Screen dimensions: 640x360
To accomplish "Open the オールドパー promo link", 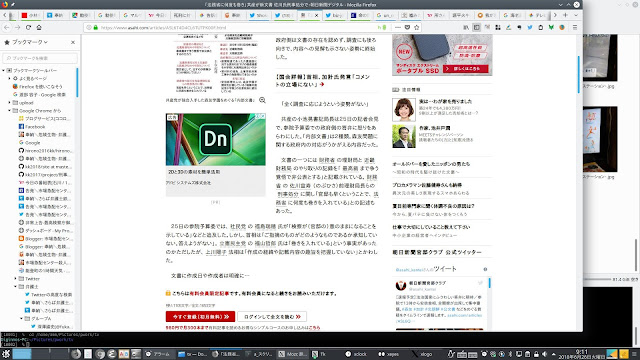I will point(431,164).
